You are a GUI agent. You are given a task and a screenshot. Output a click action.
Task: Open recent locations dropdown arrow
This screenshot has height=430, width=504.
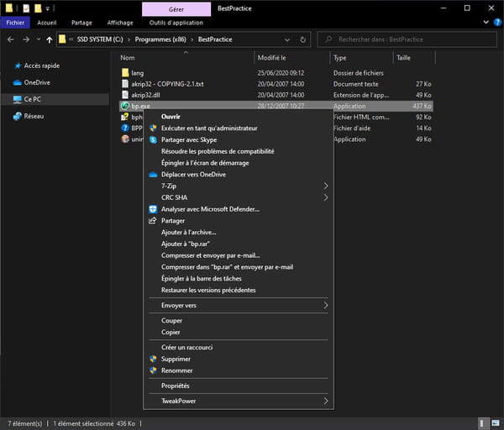tap(39, 39)
